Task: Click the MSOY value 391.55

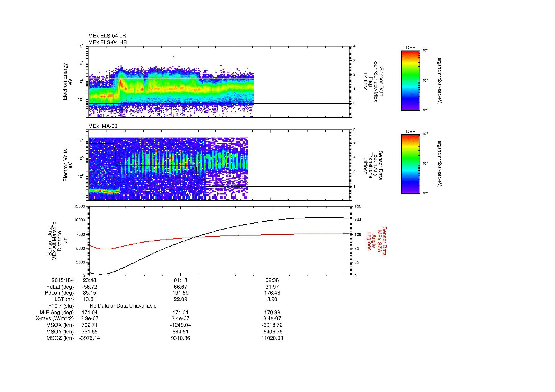Action: tap(89, 332)
